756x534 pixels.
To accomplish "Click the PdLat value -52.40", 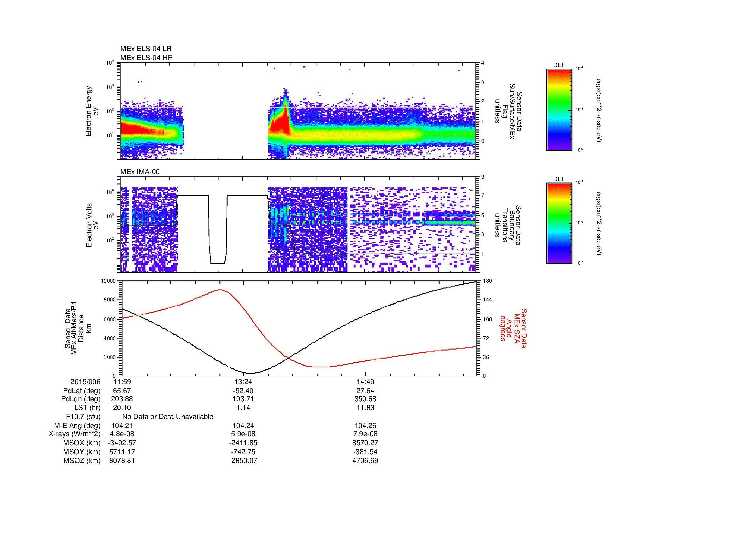I will tap(243, 391).
